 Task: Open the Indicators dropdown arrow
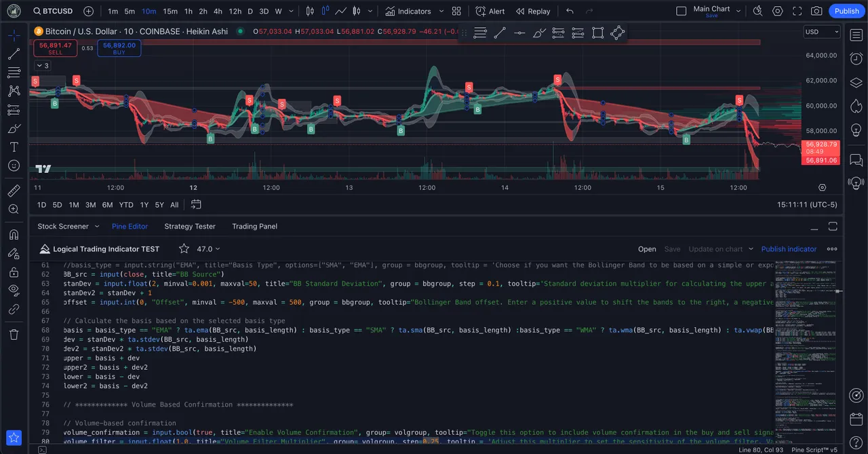coord(441,11)
